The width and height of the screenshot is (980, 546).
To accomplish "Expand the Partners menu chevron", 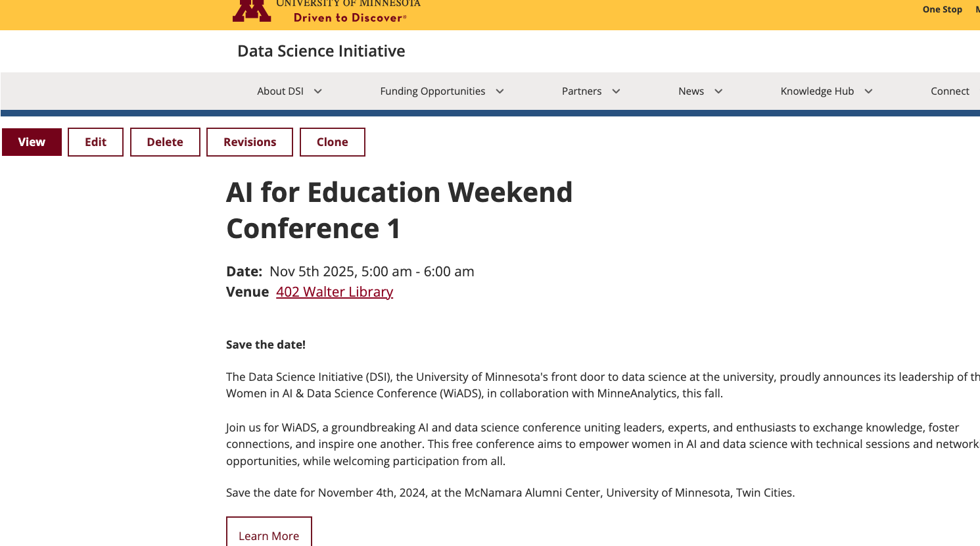I will (x=617, y=91).
